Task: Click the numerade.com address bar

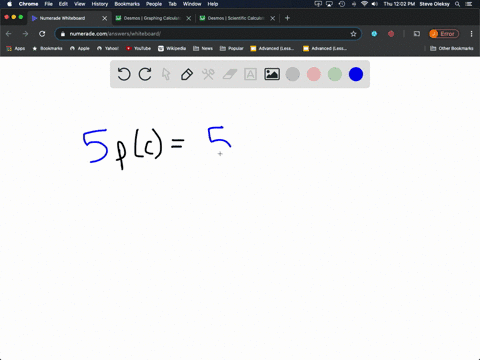Action: [x=208, y=34]
